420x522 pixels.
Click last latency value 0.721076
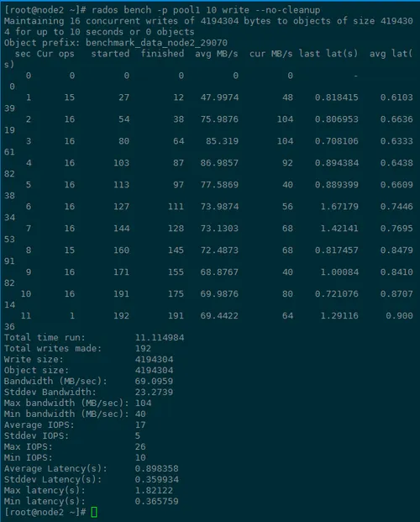tap(337, 293)
